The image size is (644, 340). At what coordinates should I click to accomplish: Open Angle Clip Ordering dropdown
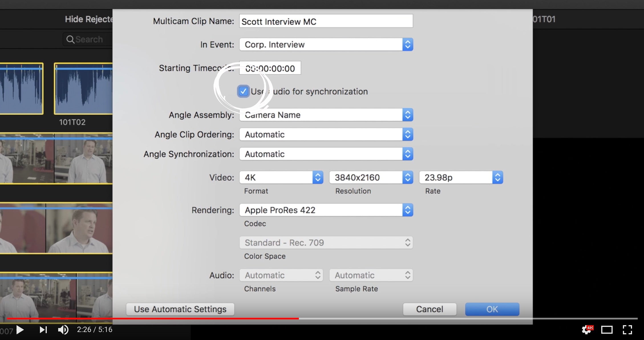(326, 134)
